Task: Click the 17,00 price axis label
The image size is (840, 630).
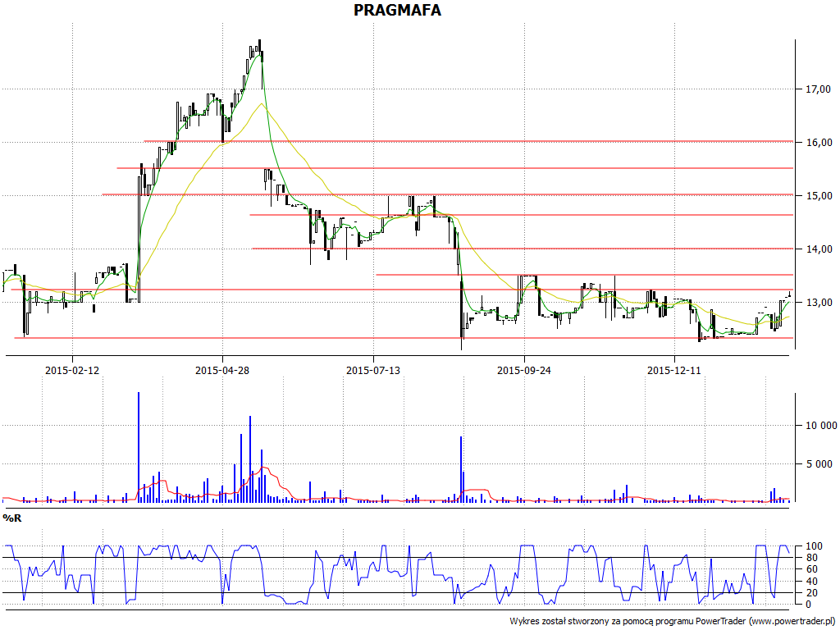Action: pyautogui.click(x=819, y=89)
